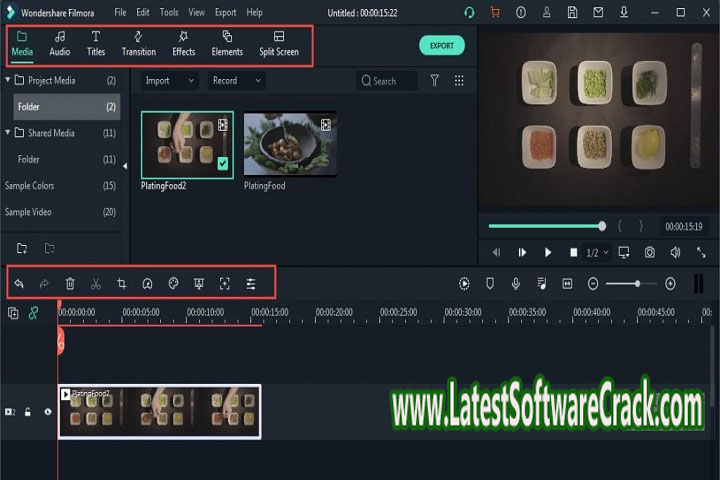Click the Marker shield icon
This screenshot has width=720, height=480.
(x=490, y=284)
